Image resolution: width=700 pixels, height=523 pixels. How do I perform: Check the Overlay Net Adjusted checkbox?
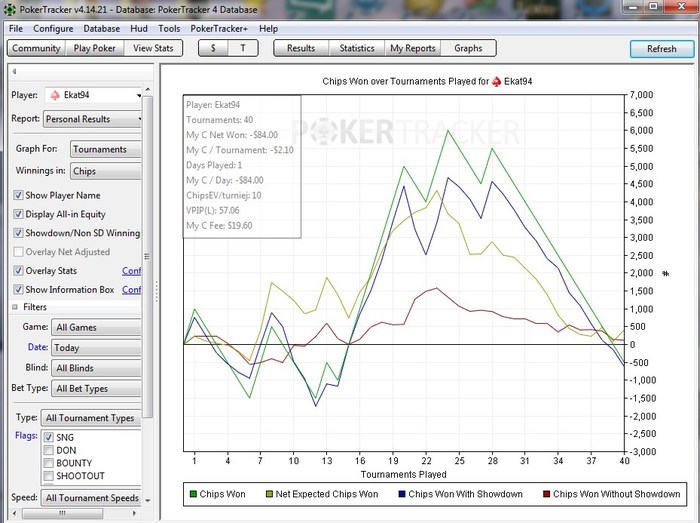(x=18, y=252)
